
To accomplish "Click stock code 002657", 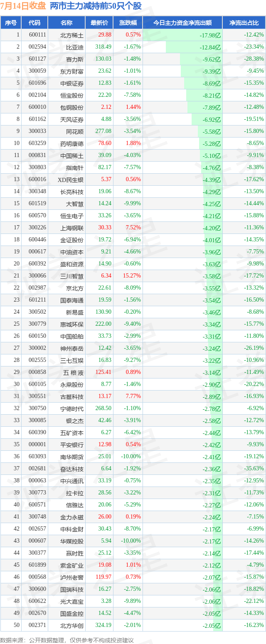I will tap(37, 529).
